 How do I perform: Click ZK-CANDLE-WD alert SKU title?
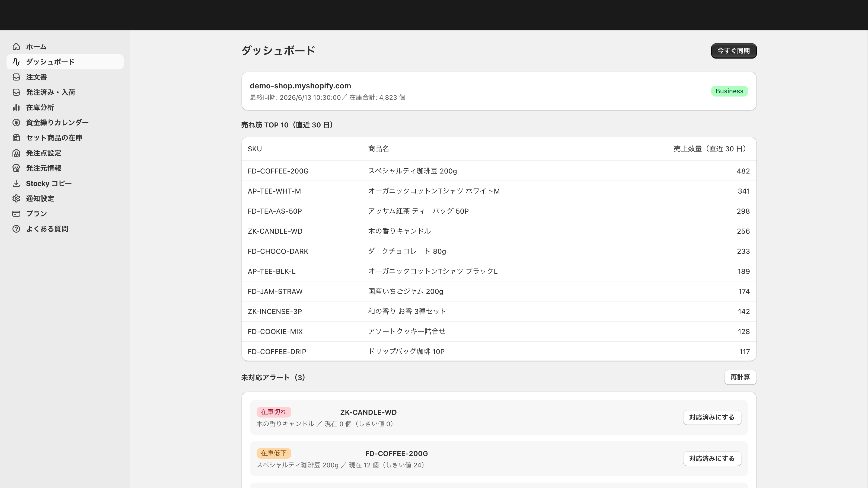coord(368,412)
